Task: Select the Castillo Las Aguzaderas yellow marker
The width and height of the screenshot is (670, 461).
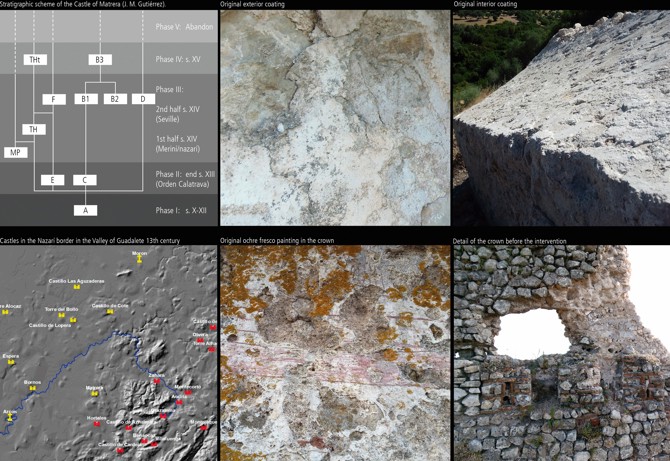Action: tap(76, 288)
